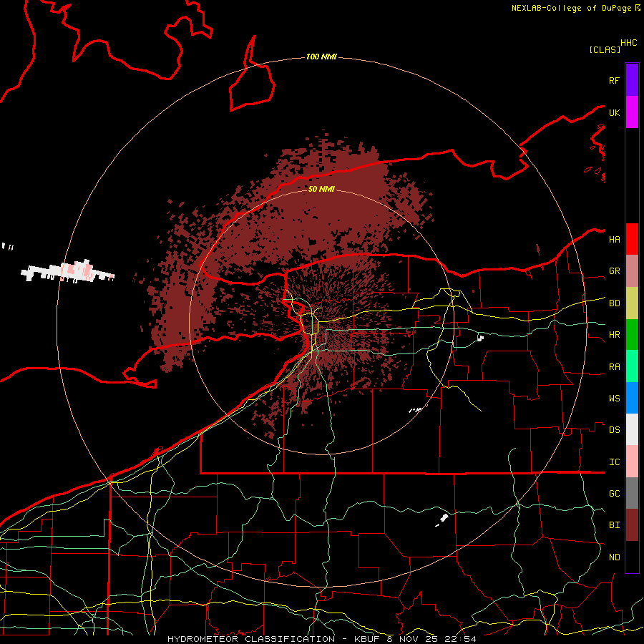The width and height of the screenshot is (644, 644).
Task: Click the white and pink echo band west of radar
Action: 68,270
